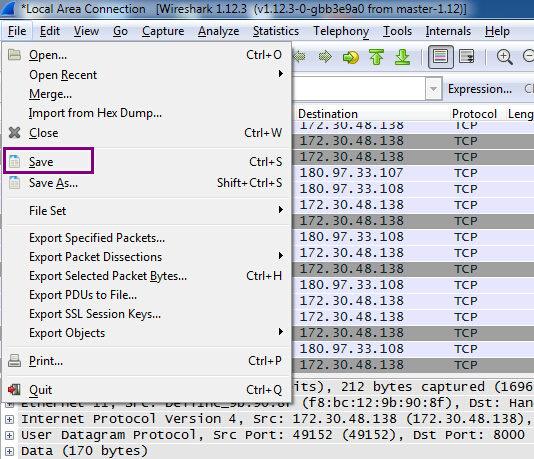
Task: Jump to last packet toolbar icon
Action: [402, 57]
